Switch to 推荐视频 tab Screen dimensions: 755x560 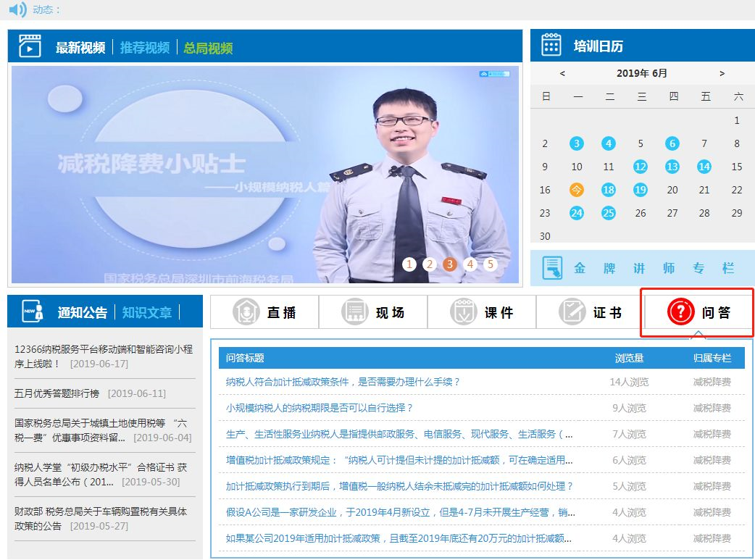(x=144, y=48)
